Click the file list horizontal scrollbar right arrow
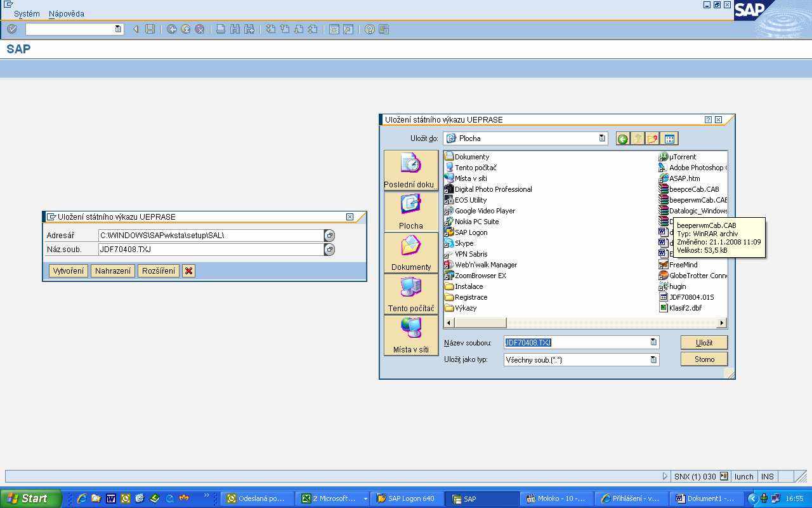The width and height of the screenshot is (812, 508). tap(721, 323)
